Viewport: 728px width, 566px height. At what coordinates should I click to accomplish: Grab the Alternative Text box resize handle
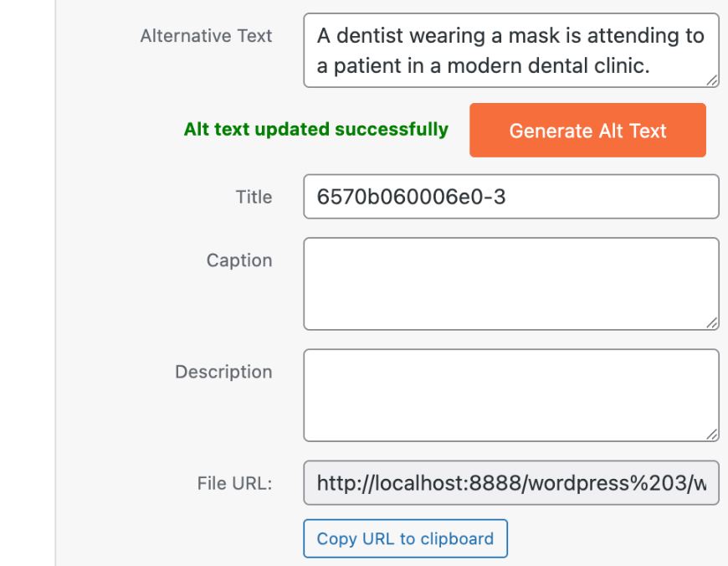(x=712, y=80)
